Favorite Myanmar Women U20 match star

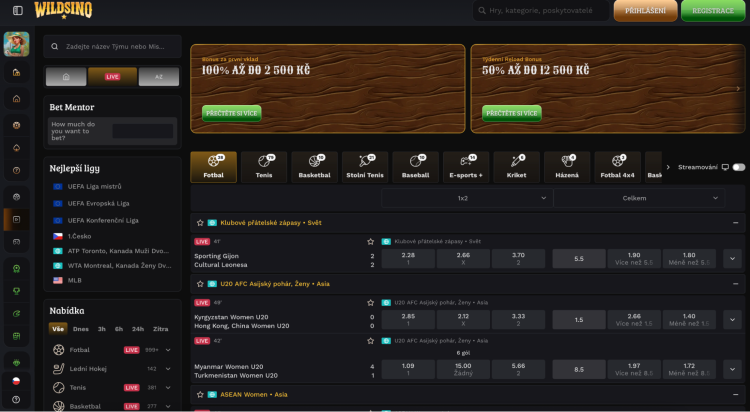click(370, 341)
